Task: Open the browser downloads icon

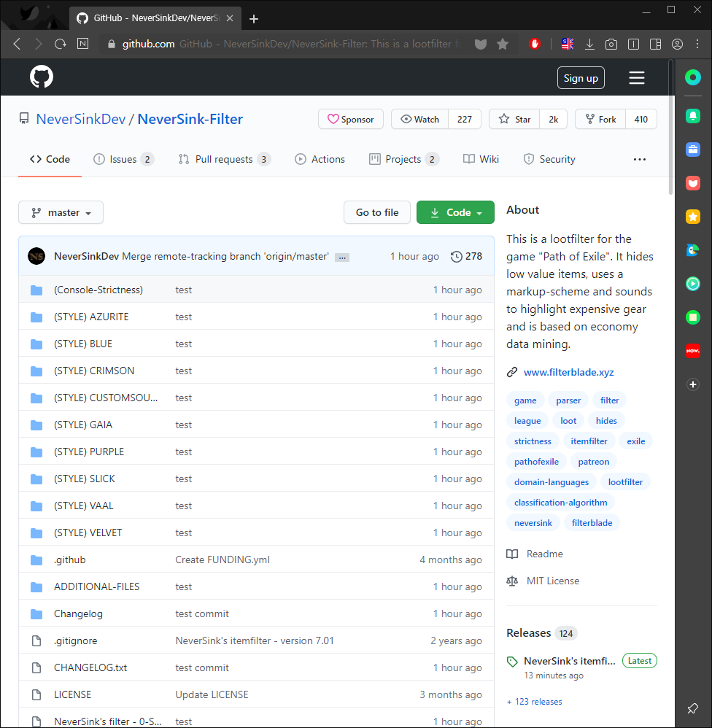Action: 589,44
